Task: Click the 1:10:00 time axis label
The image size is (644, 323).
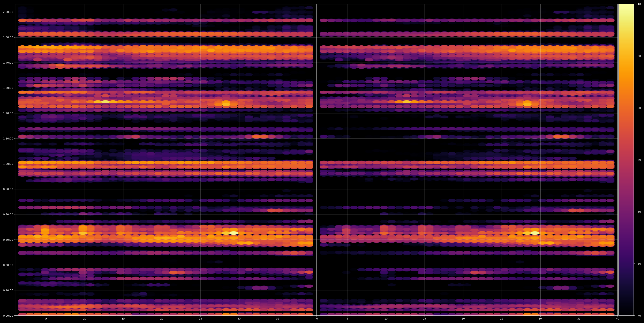Action: (x=8, y=138)
